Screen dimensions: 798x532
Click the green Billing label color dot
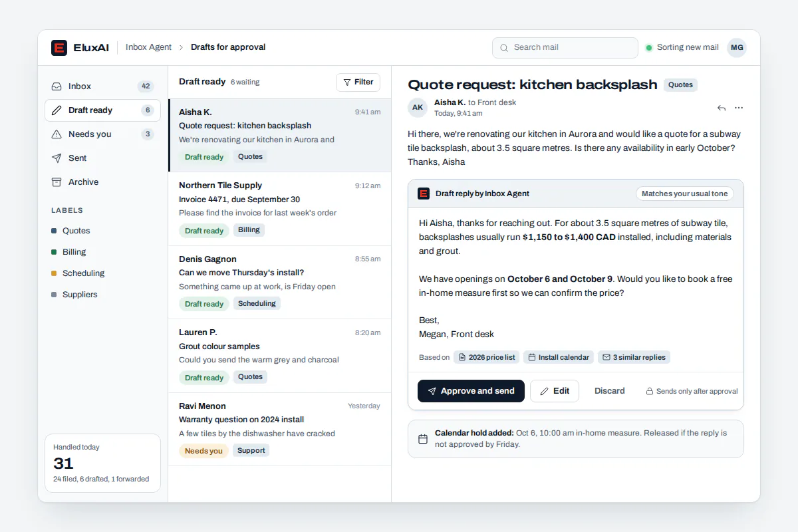pyautogui.click(x=54, y=252)
